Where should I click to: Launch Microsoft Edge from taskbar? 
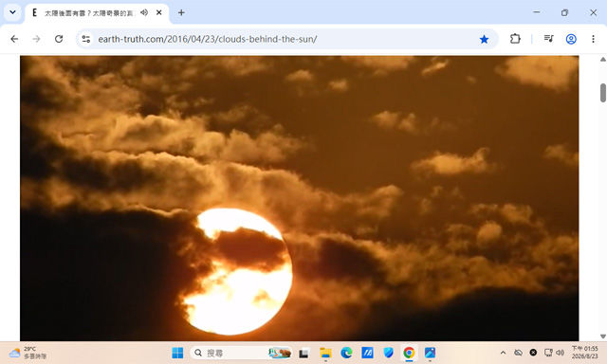click(x=346, y=353)
